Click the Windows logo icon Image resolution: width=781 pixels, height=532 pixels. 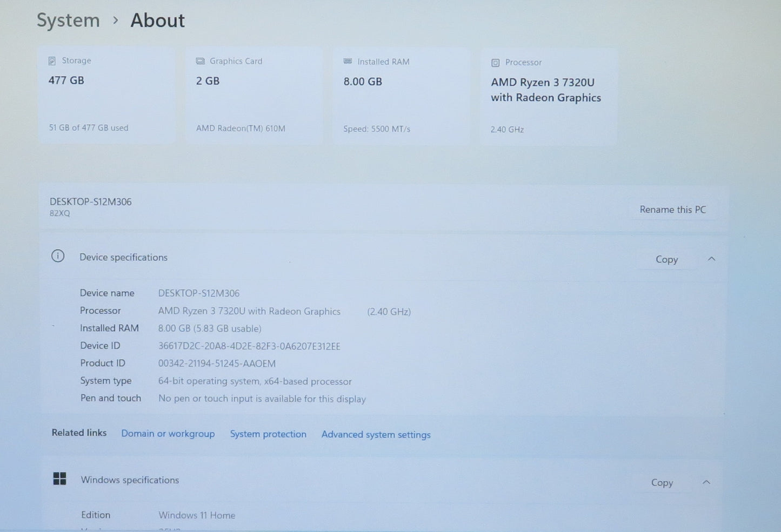[x=59, y=479]
